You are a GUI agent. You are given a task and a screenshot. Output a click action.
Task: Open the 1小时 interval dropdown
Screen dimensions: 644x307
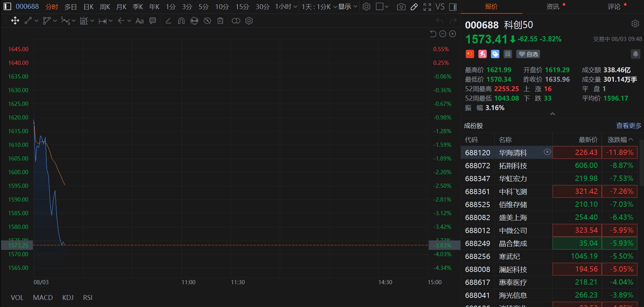point(286,7)
